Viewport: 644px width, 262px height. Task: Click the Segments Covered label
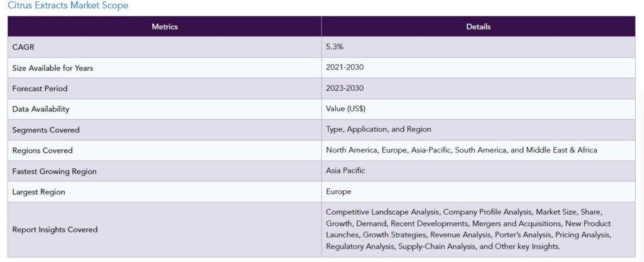[46, 130]
